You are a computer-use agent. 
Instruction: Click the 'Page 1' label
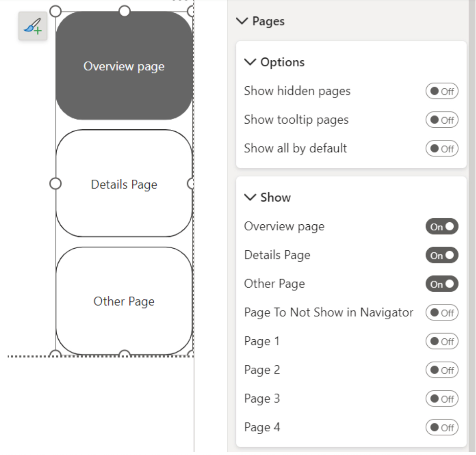262,342
